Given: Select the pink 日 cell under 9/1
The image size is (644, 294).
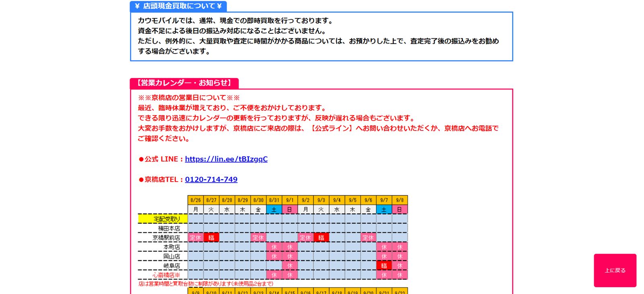Looking at the screenshot, I should [x=290, y=209].
